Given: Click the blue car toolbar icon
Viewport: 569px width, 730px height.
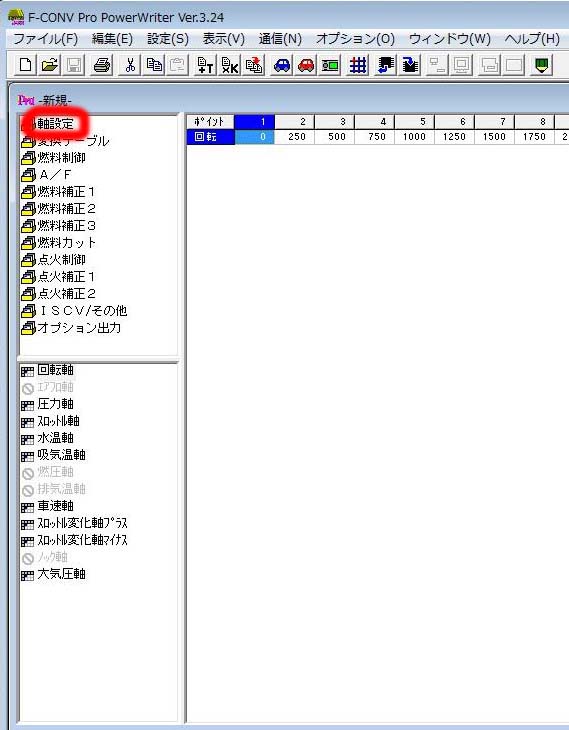Looking at the screenshot, I should tap(282, 65).
